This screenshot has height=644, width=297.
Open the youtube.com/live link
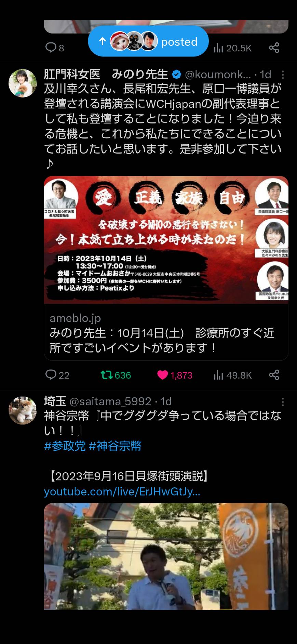(x=122, y=491)
